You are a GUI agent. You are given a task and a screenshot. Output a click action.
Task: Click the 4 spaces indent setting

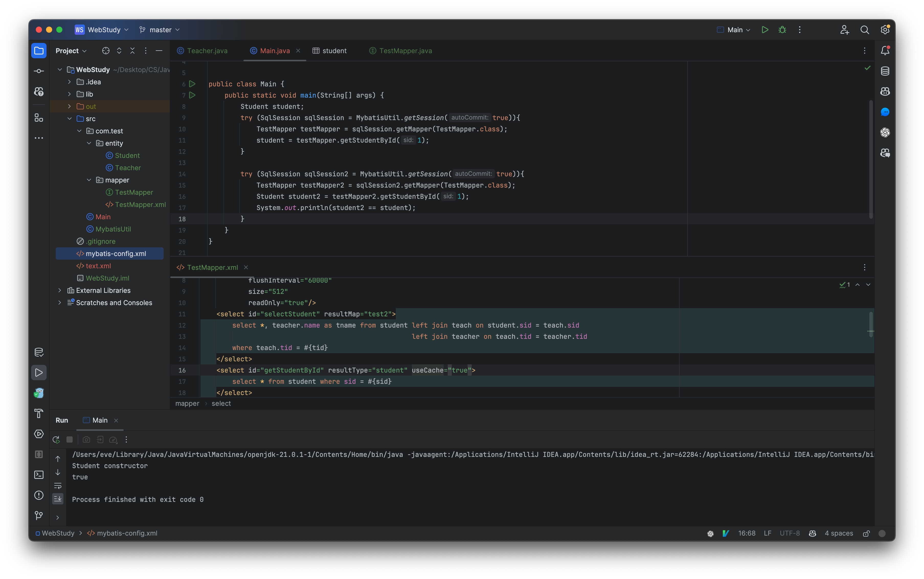pos(839,534)
